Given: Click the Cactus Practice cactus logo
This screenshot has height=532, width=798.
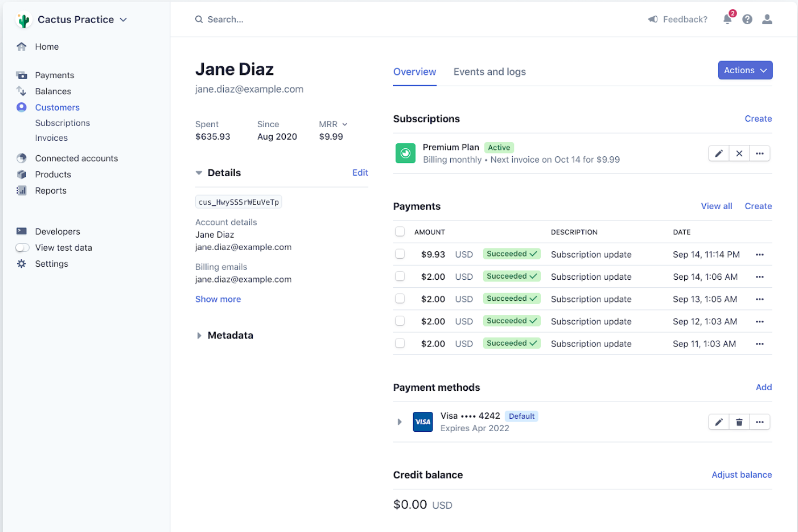Looking at the screenshot, I should [x=23, y=20].
